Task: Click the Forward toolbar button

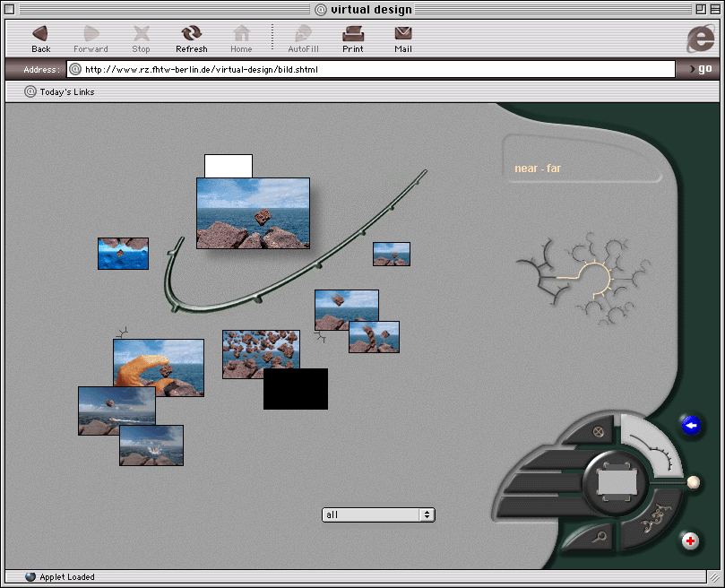Action: tap(91, 39)
